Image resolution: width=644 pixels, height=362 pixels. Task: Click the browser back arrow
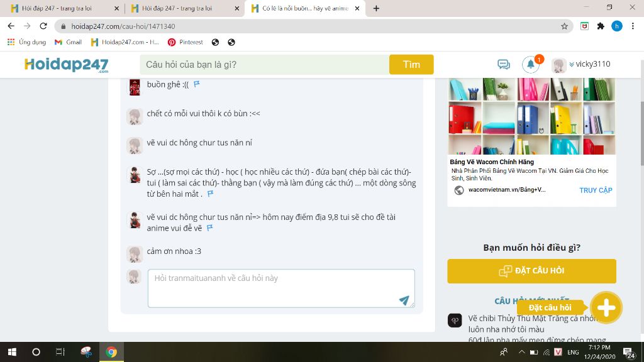pos(11,26)
